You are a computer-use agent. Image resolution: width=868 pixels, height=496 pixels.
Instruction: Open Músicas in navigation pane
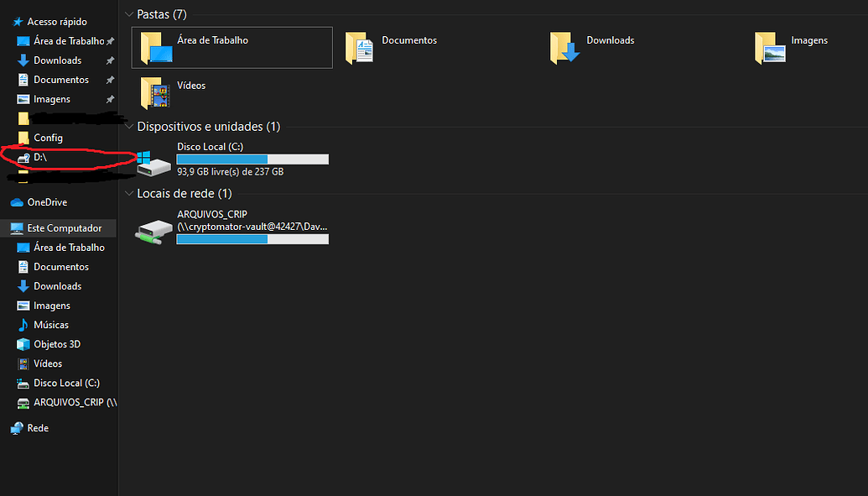click(x=51, y=325)
